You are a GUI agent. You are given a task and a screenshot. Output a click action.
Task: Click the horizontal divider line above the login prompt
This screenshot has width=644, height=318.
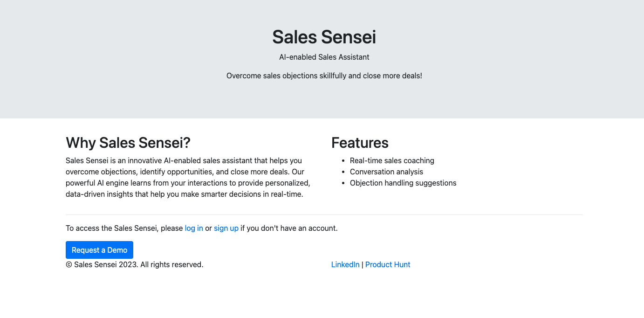(x=324, y=215)
